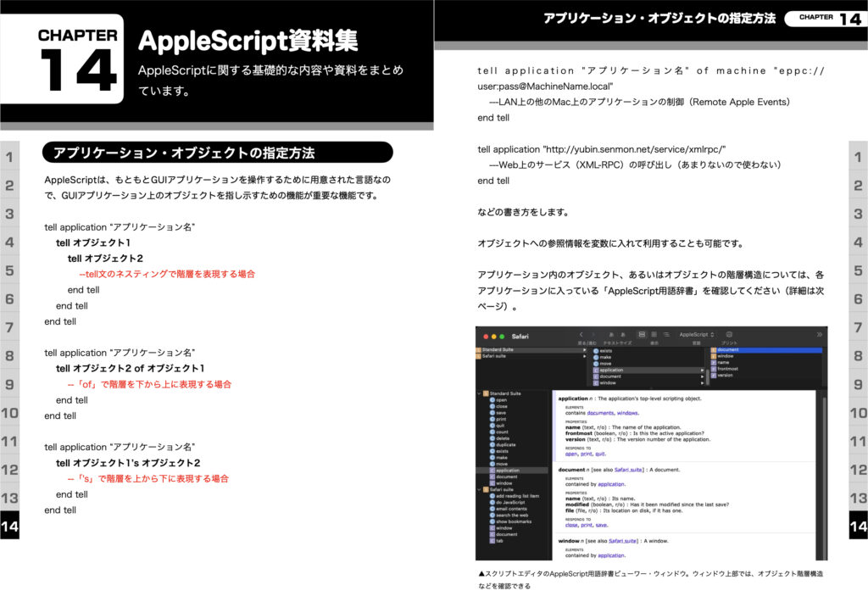Select the 'frontmost' property in the right column
Screen dimensions: 868x613
click(x=727, y=369)
